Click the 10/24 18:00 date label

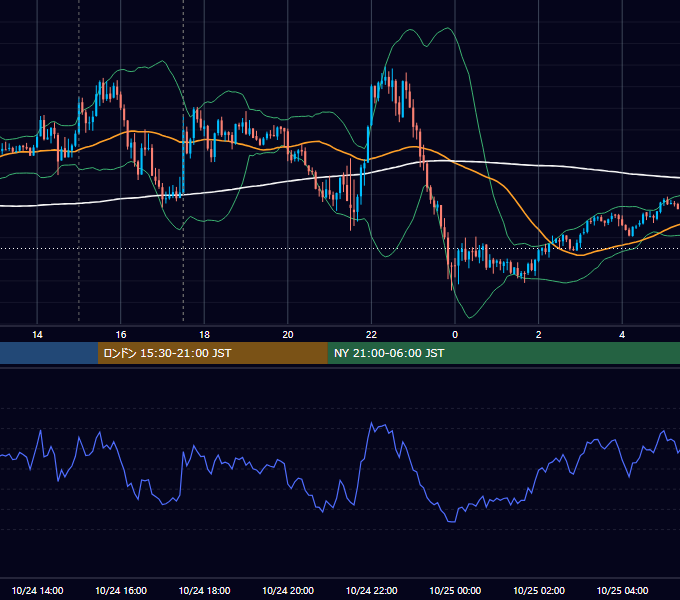click(204, 590)
